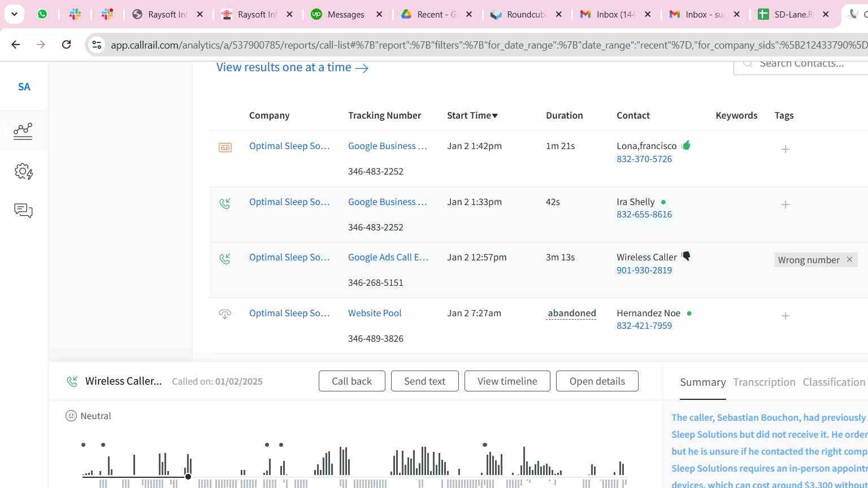Click phone number 832-655-8616

[644, 215]
